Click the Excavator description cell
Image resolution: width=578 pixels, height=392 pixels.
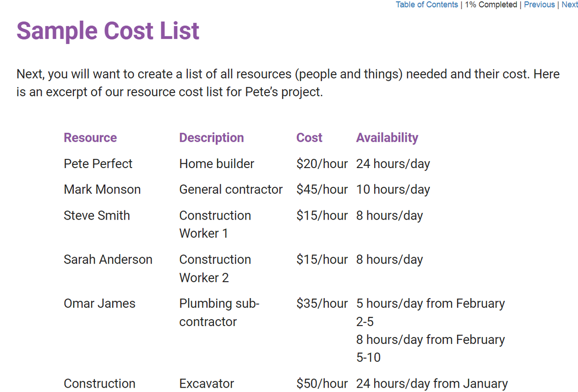point(207,384)
